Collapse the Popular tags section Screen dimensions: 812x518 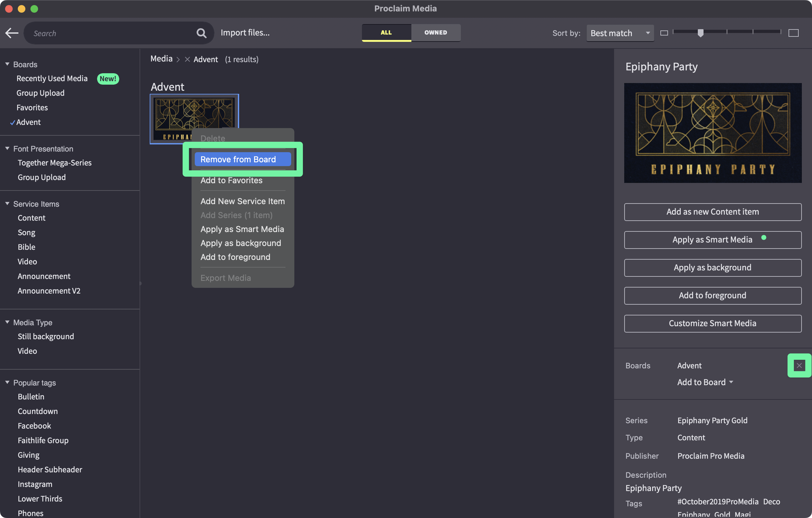click(7, 383)
